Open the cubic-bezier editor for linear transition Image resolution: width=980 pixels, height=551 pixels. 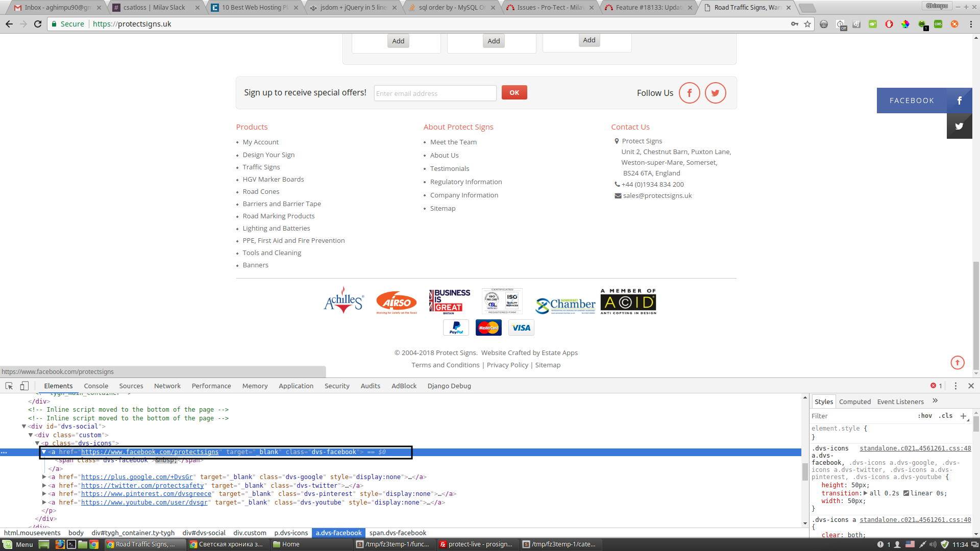(x=906, y=493)
